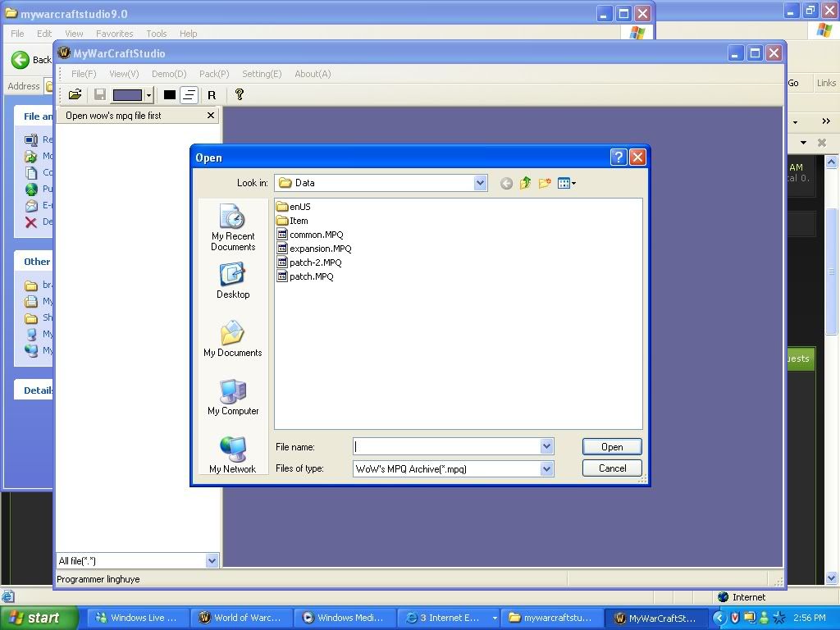Open the Pack(P) menu

pos(214,74)
